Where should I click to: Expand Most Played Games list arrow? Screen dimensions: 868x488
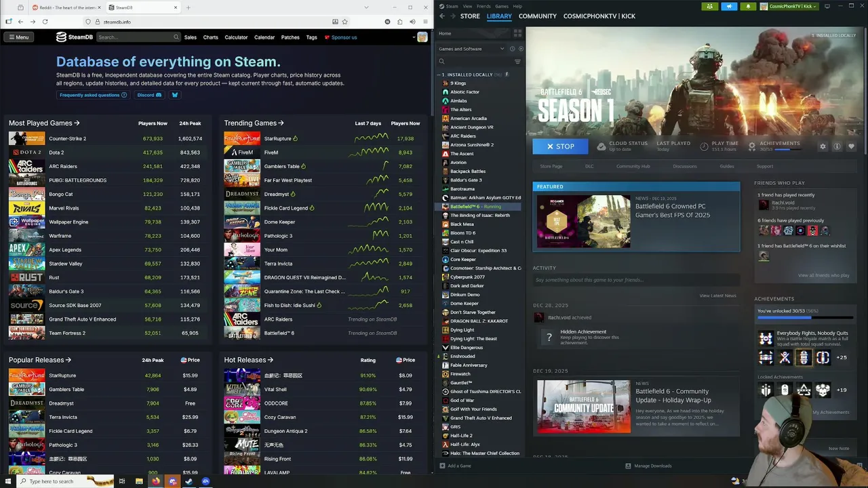coord(77,123)
